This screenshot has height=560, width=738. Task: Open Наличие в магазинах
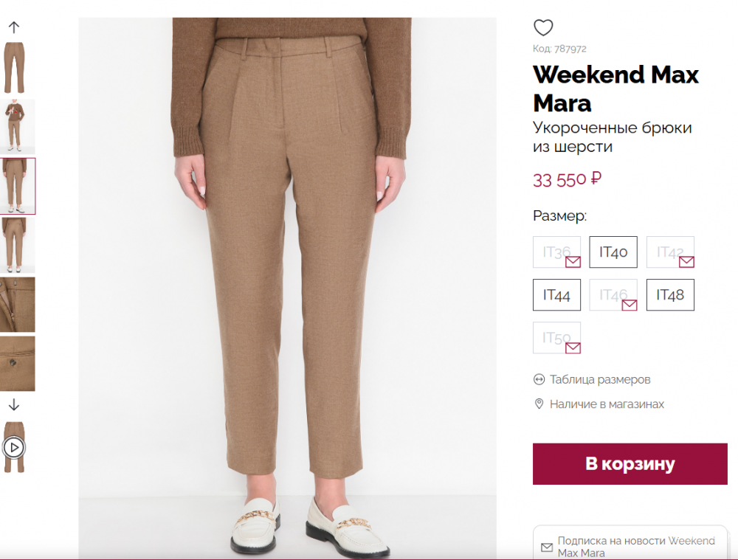(607, 404)
